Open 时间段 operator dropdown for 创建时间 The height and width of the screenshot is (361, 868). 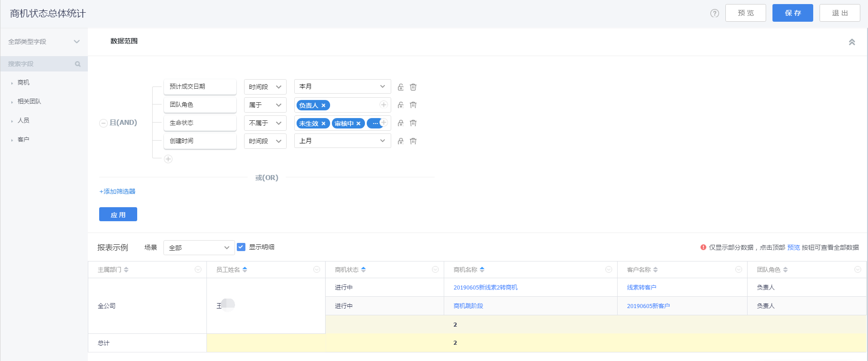point(265,141)
